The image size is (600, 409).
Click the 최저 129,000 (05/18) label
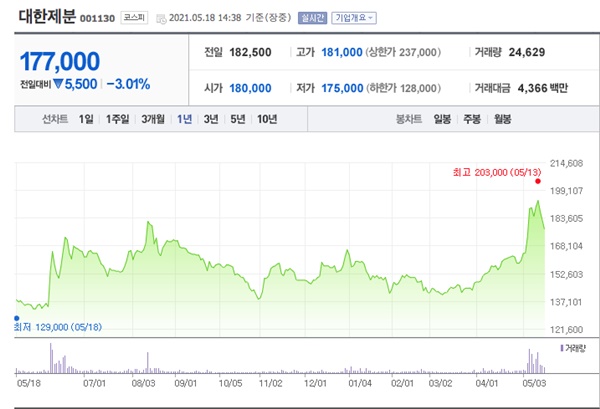58,327
